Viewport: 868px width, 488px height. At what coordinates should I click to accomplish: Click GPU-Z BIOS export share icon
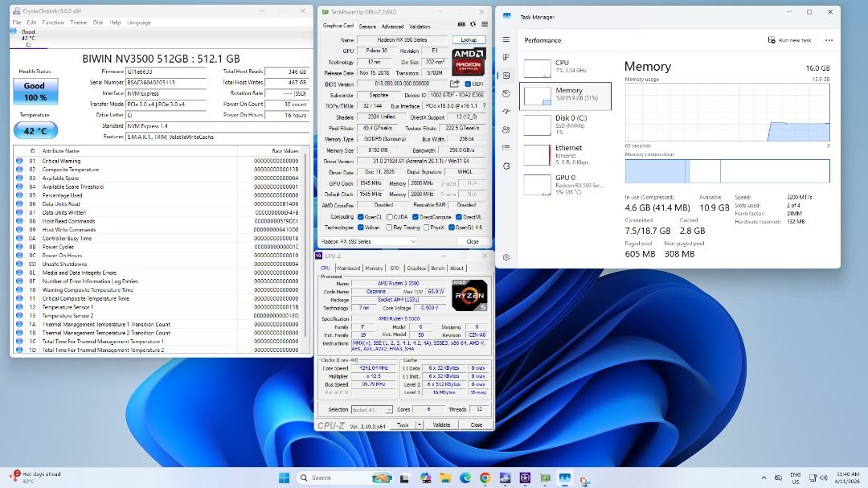coord(454,84)
